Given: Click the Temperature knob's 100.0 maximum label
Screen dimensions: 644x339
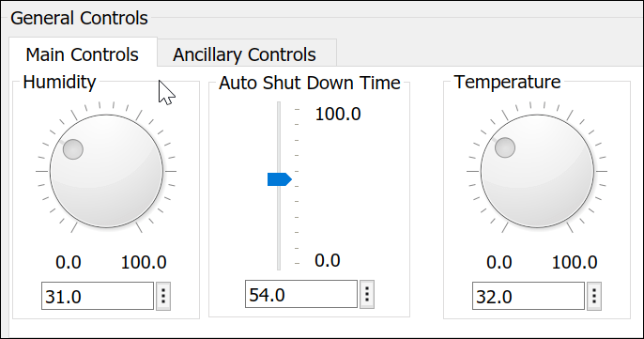Looking at the screenshot, I should point(575,262).
